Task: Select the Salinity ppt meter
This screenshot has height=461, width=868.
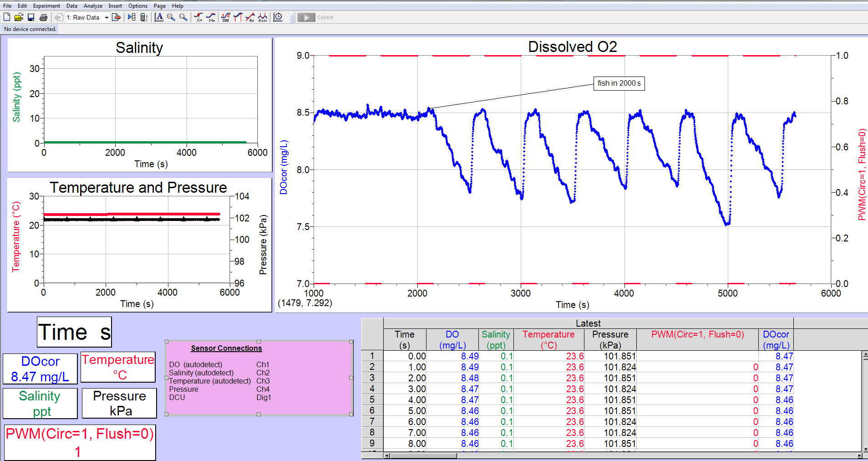Action: click(x=41, y=404)
